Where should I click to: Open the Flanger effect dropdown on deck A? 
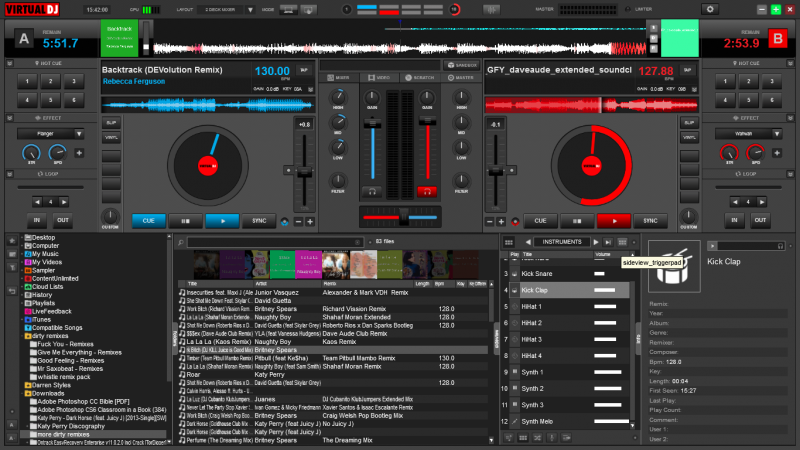79,134
